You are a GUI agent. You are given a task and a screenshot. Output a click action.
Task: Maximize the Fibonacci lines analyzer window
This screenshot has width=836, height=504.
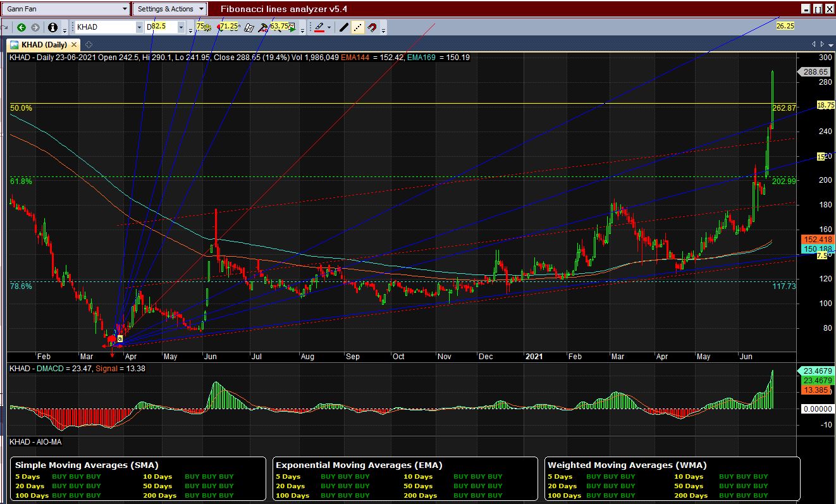pyautogui.click(x=818, y=9)
